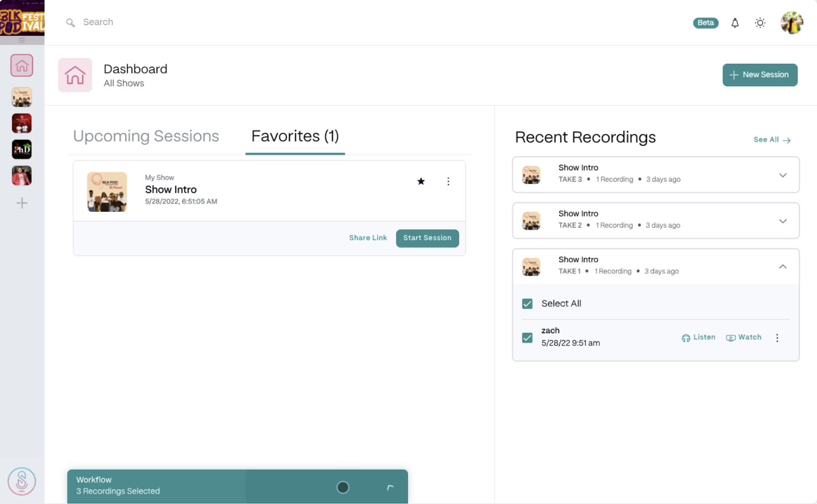Select the Home icon in the sidebar
This screenshot has height=504, width=817.
(x=21, y=65)
